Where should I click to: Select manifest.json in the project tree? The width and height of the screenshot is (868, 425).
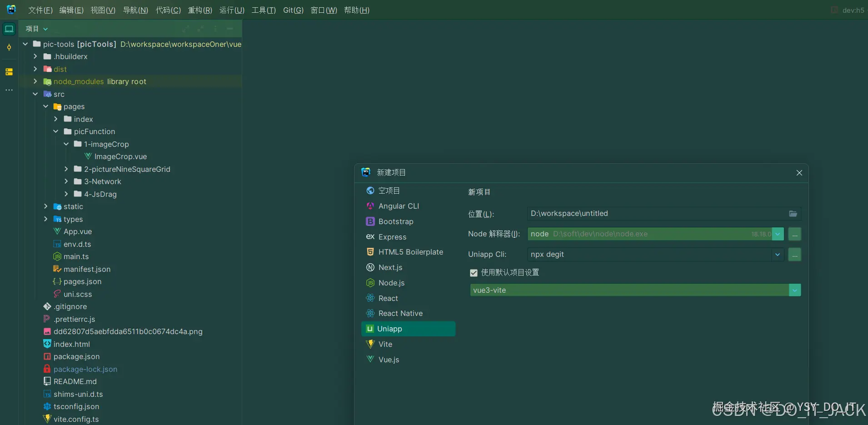point(87,269)
